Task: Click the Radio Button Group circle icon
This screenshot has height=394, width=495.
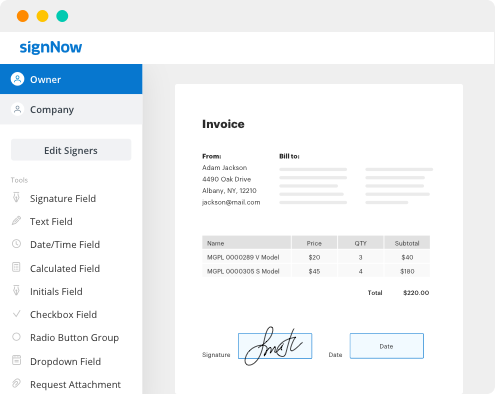Action: 16,337
